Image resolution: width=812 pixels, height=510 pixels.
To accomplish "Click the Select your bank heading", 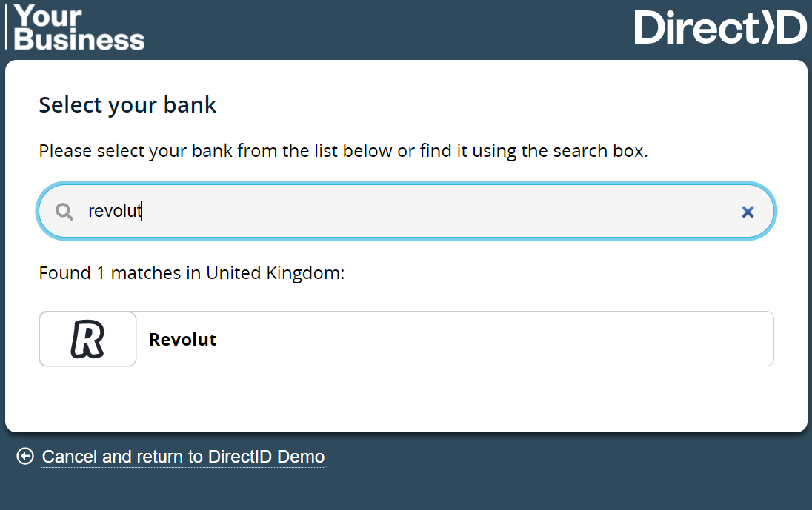I will click(127, 105).
